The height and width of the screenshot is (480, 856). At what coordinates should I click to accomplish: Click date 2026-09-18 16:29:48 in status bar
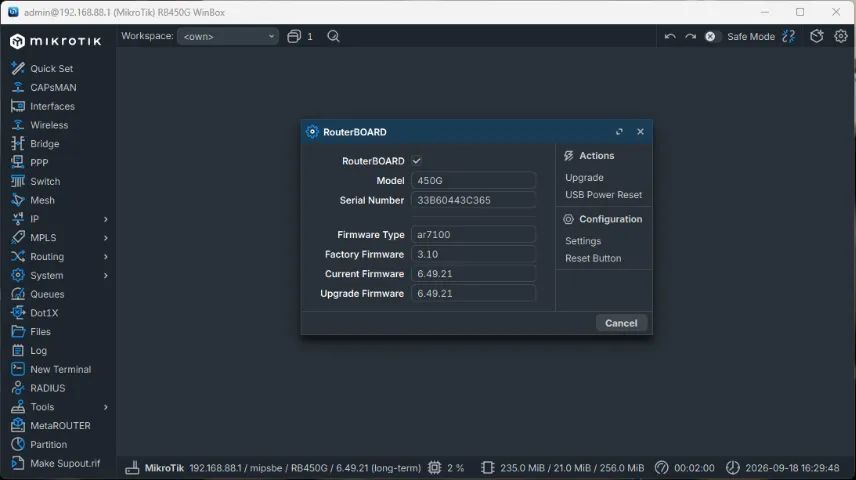click(792, 468)
